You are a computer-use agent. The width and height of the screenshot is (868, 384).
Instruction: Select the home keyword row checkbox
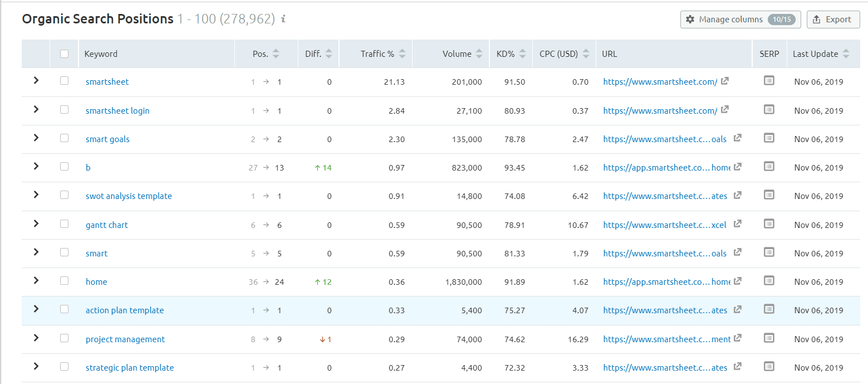[x=64, y=280]
